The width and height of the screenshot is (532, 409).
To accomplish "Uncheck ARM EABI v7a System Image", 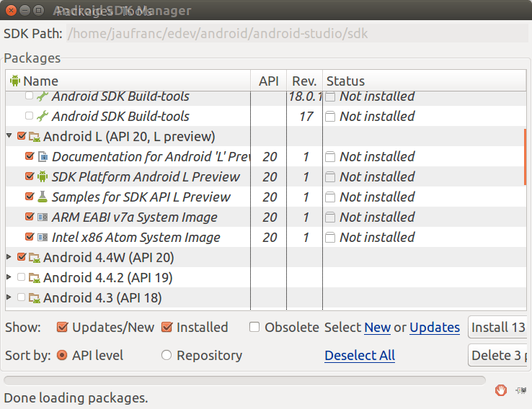I will point(30,216).
